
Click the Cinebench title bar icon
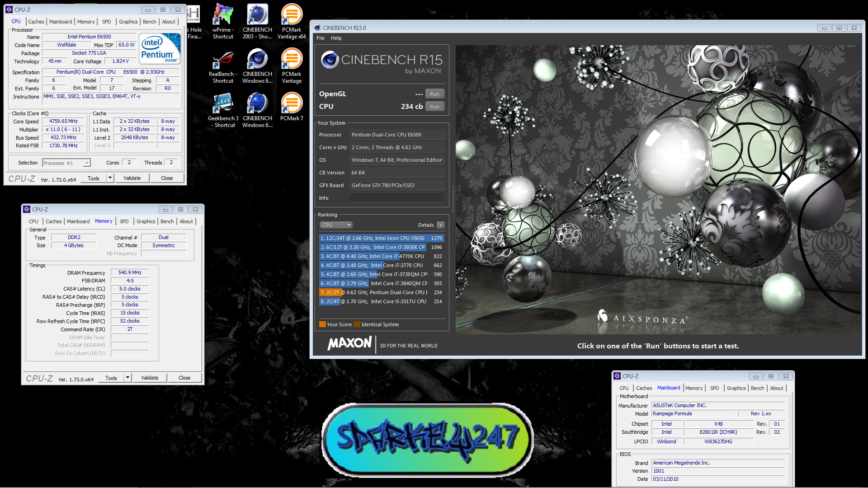(317, 28)
